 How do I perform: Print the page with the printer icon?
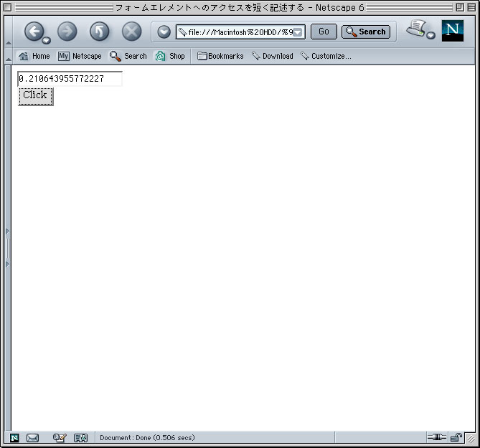[x=416, y=29]
